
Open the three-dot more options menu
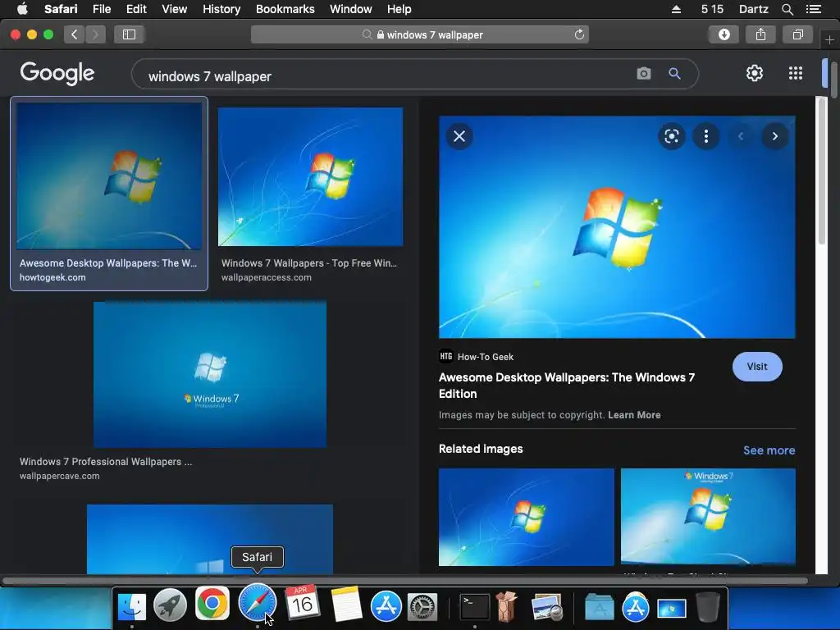[x=706, y=136]
